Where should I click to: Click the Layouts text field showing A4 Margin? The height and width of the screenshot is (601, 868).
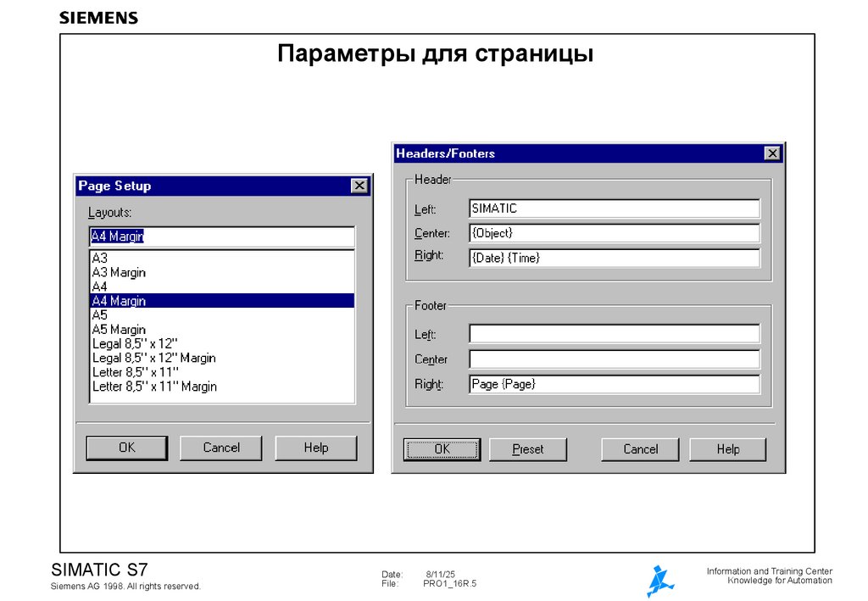coord(222,237)
